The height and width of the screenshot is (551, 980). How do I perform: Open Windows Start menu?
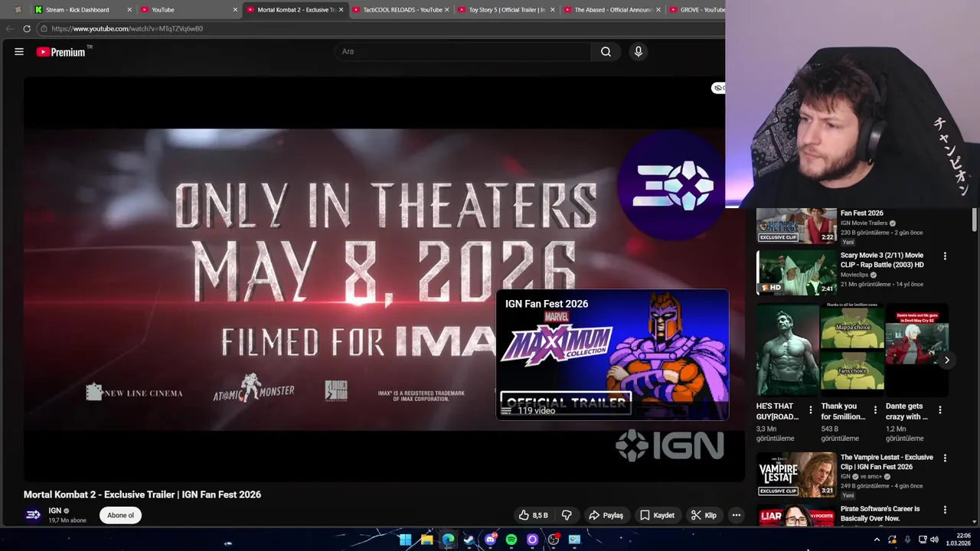coord(405,540)
